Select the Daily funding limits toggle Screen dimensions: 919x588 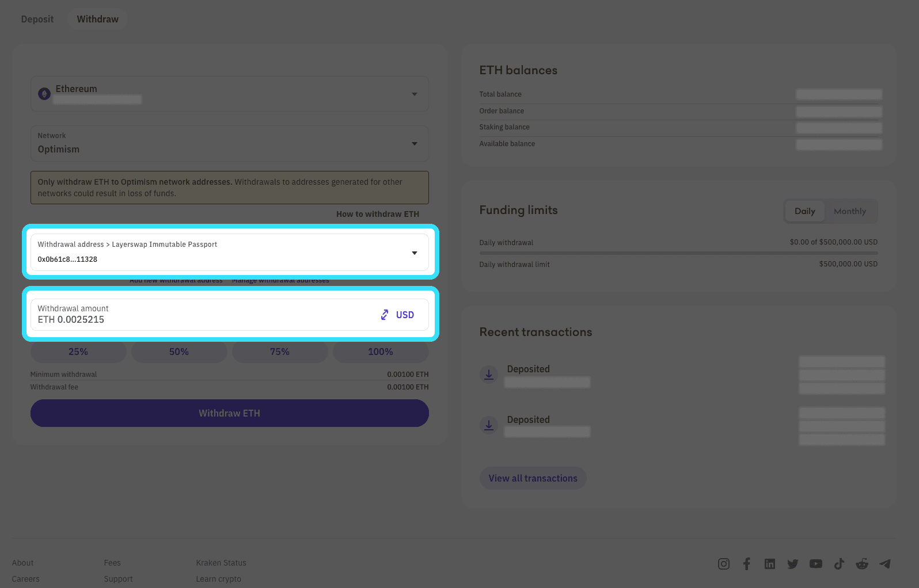[805, 211]
